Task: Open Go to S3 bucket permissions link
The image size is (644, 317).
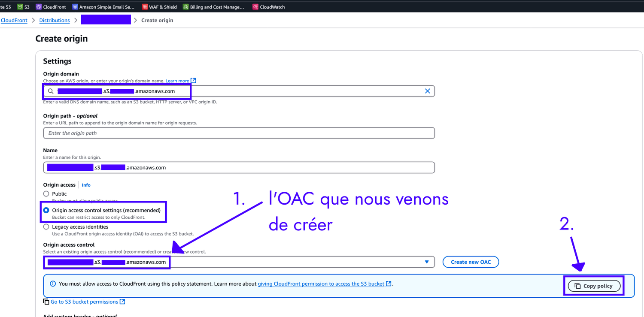Action: pyautogui.click(x=84, y=302)
